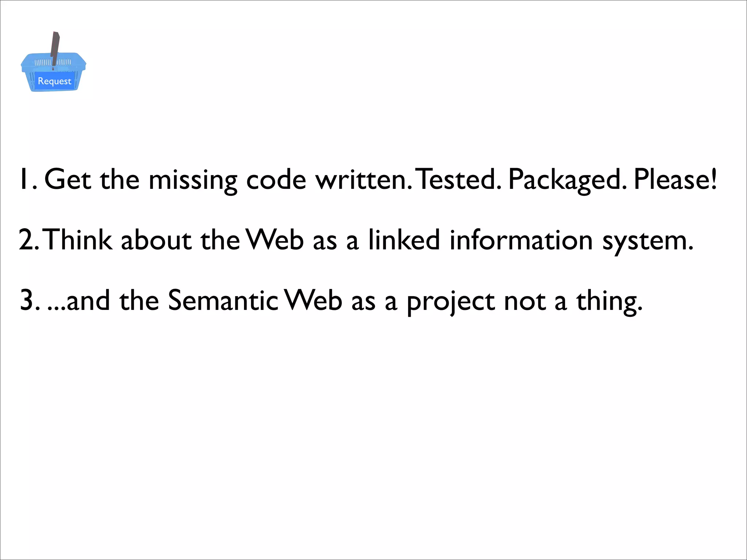Click the Request label on basket
Image resolution: width=747 pixels, height=560 pixels.
pos(54,81)
